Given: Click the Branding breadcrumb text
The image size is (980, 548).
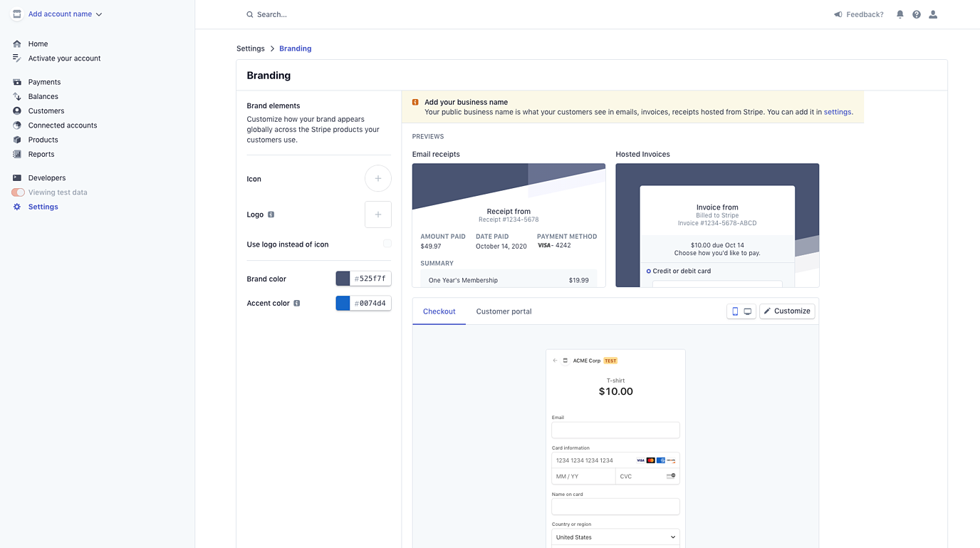Looking at the screenshot, I should click(296, 48).
